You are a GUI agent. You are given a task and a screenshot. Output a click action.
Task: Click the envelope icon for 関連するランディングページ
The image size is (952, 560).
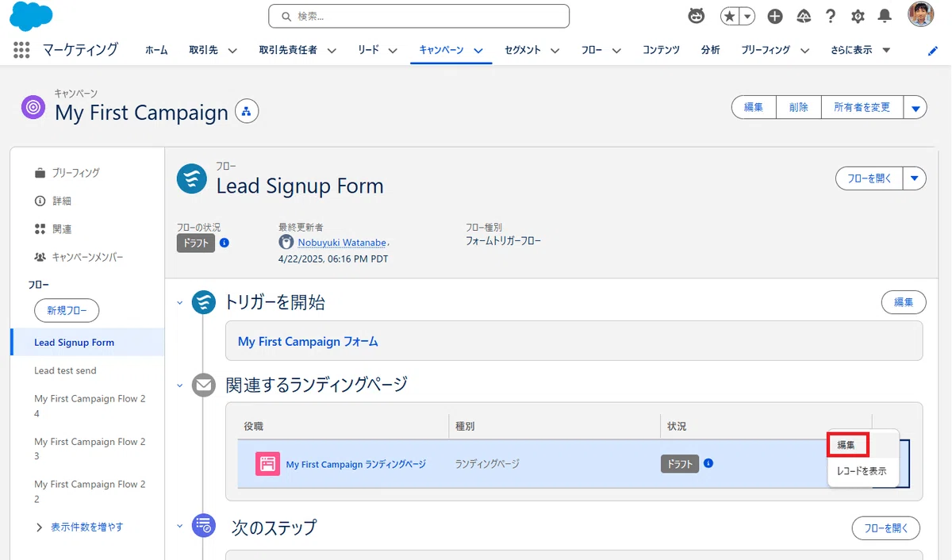tap(204, 385)
